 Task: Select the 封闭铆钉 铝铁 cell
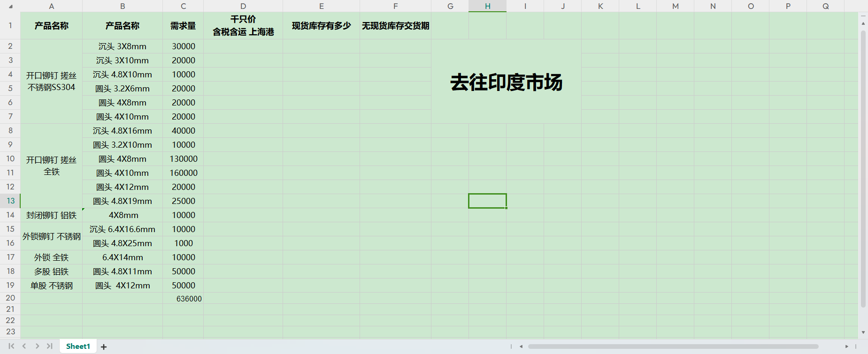coord(52,215)
